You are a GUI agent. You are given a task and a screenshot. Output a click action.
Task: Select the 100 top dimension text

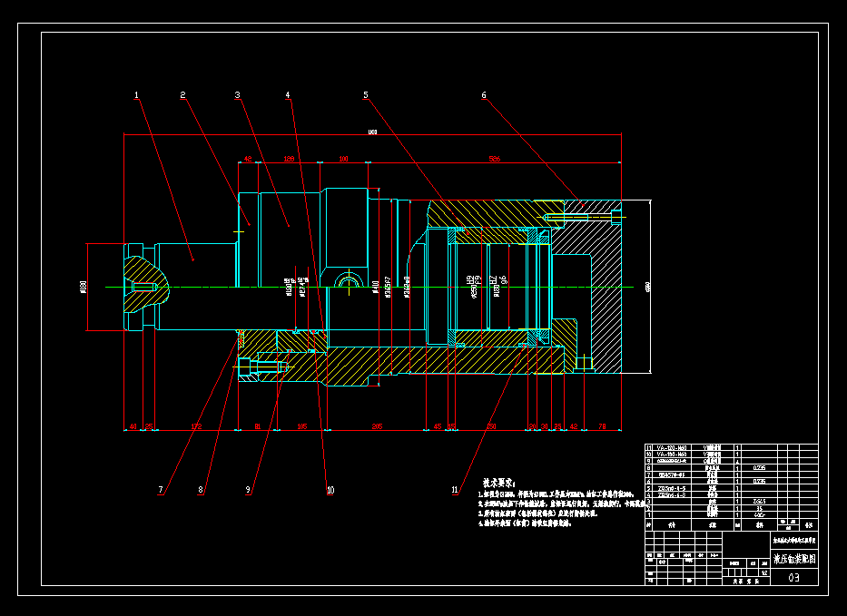pos(343,159)
